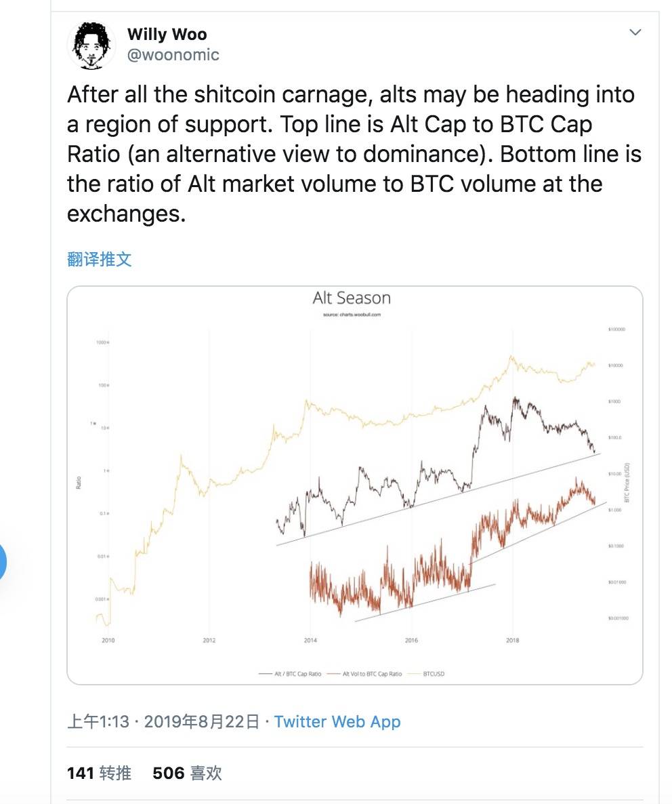View the 141 转推 retweets list
The image size is (672, 804).
[100, 773]
